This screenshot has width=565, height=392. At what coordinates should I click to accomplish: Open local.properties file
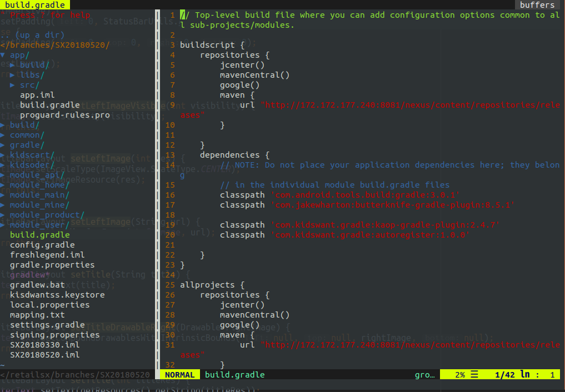(x=50, y=305)
